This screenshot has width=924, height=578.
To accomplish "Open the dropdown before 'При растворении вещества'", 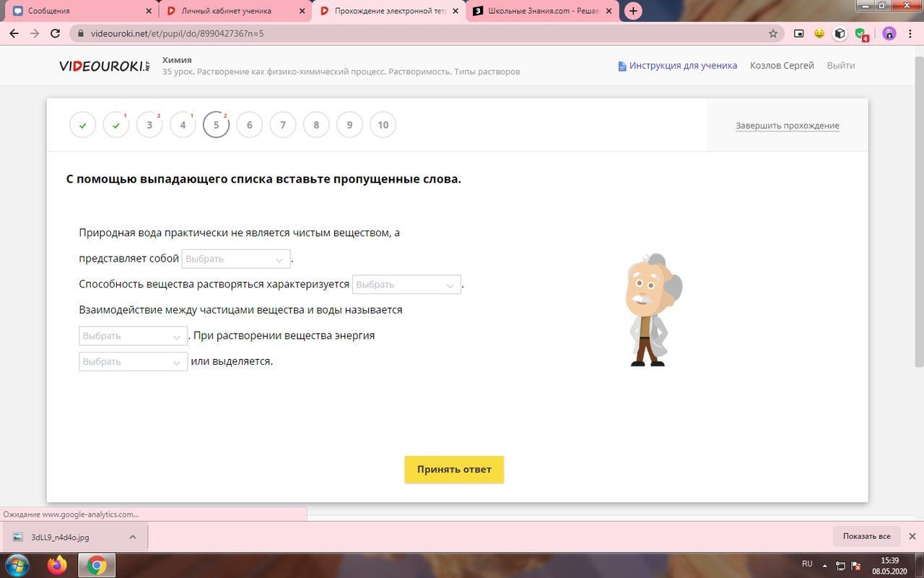I will (x=133, y=336).
